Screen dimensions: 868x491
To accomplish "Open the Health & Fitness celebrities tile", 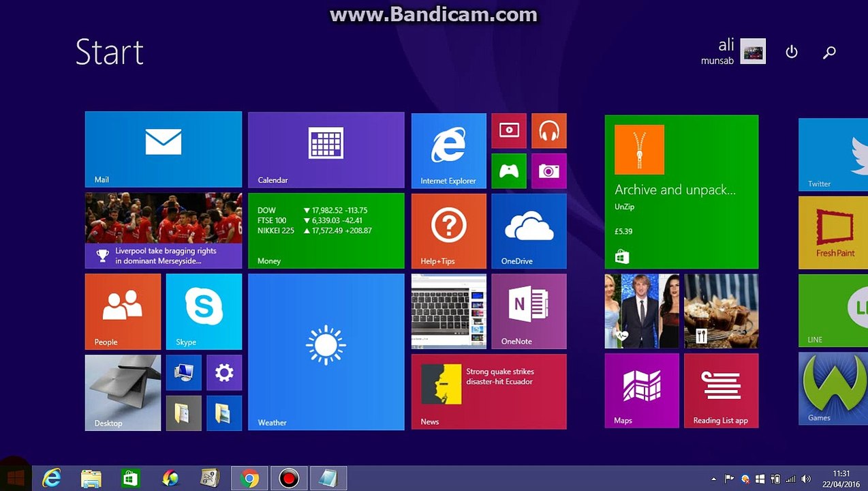I will click(642, 311).
